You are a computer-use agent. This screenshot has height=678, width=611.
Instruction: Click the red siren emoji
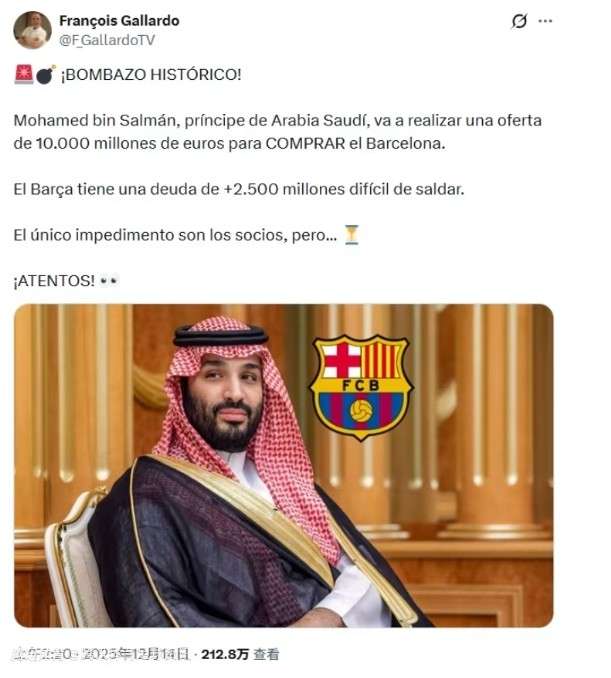[x=24, y=74]
